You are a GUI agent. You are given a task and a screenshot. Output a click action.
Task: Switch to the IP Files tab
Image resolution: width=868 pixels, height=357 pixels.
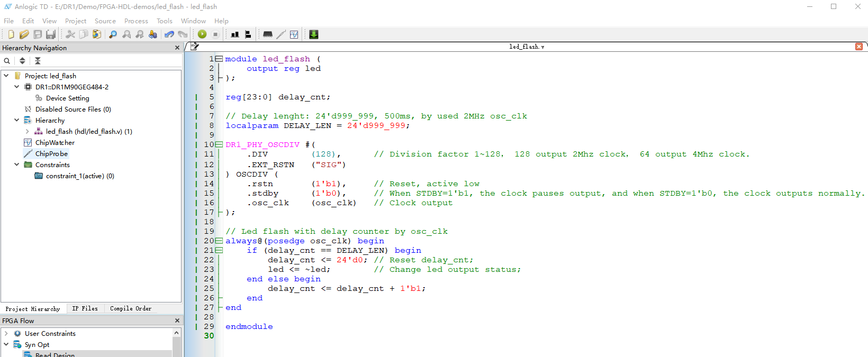point(85,308)
